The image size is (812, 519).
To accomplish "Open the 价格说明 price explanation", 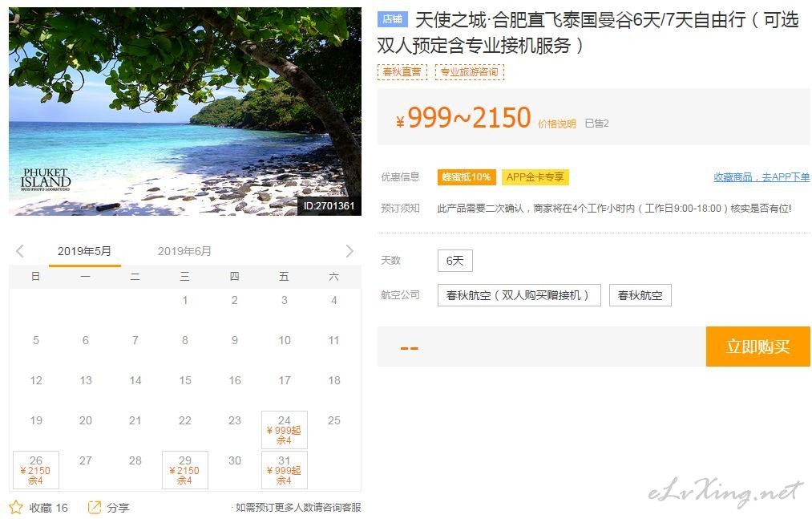I will [x=556, y=124].
